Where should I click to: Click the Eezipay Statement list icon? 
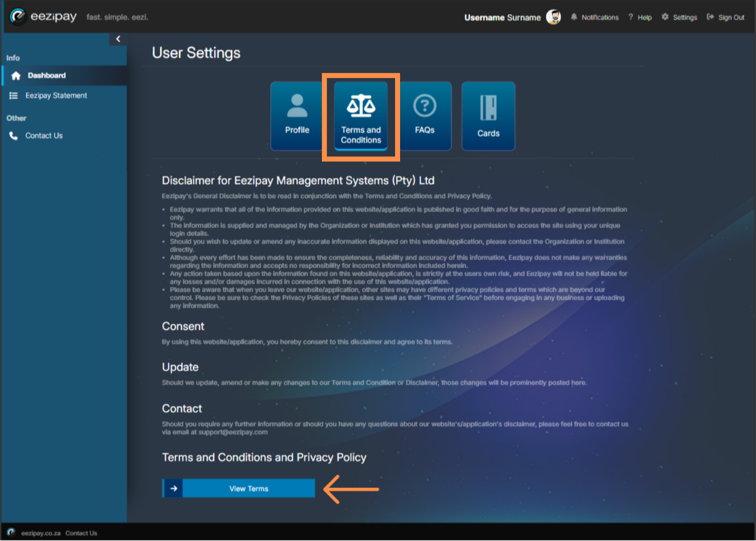(14, 96)
